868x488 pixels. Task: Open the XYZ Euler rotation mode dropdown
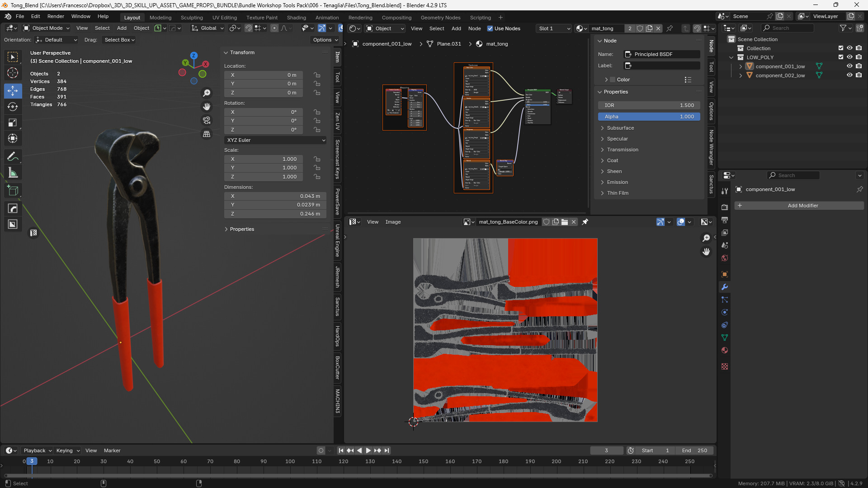(275, 140)
